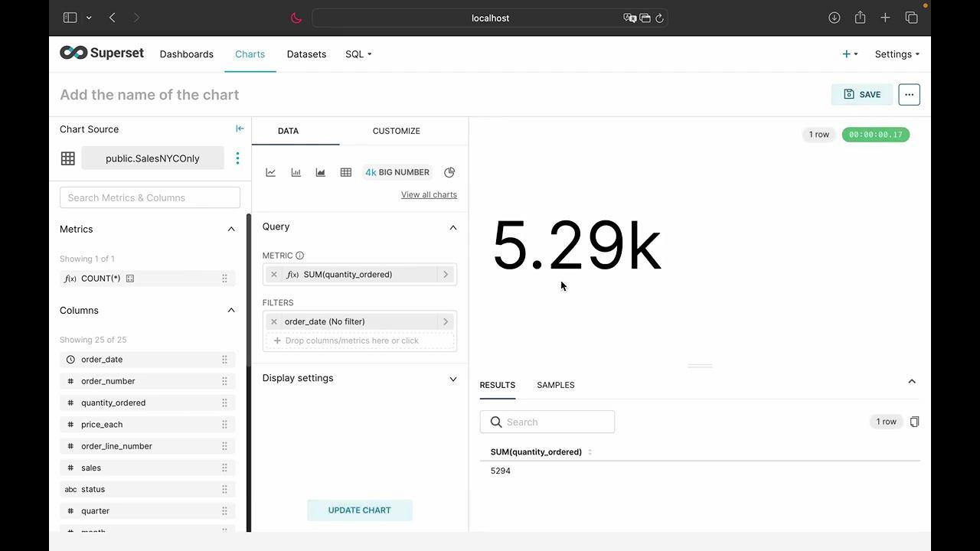The image size is (980, 551).
Task: Select the Big Number chart type
Action: click(397, 172)
